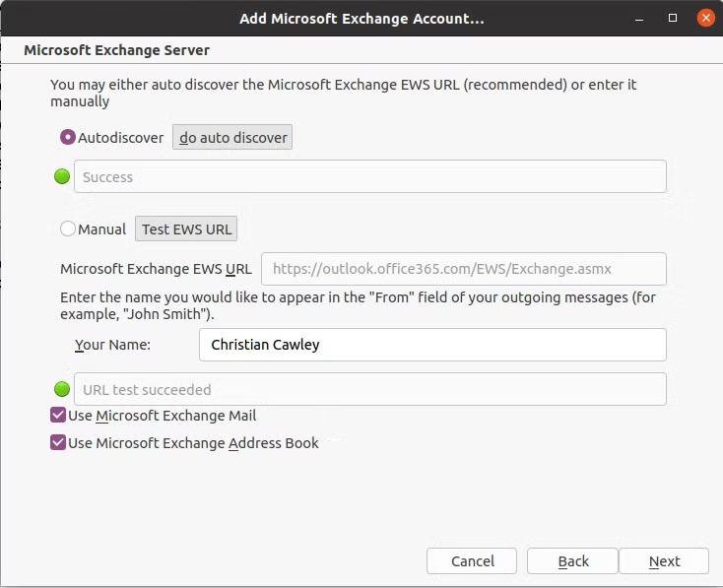The width and height of the screenshot is (723, 588).
Task: Click the 'Microsoft Exchange EWS URL' label
Action: tap(156, 269)
